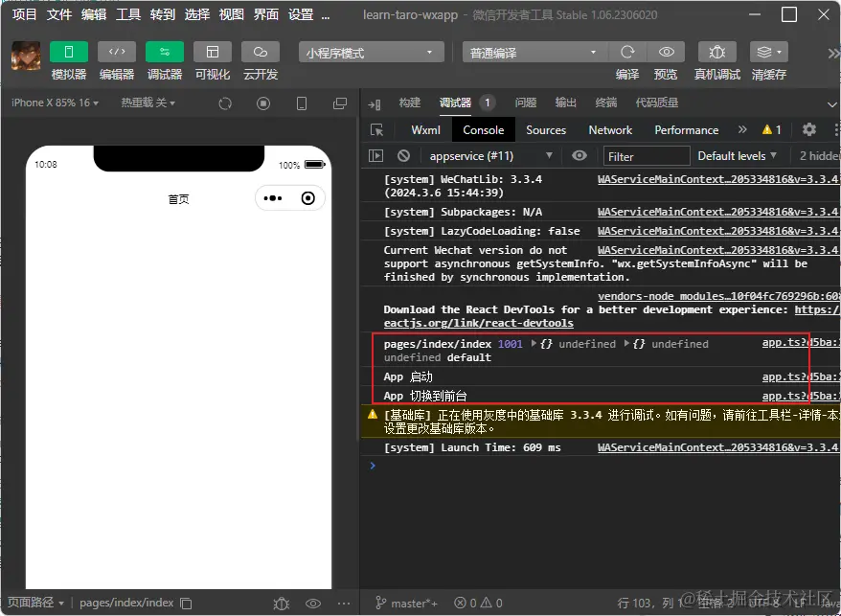Toggle the 模拟器 simulator panel button
841x616 pixels.
coord(68,52)
